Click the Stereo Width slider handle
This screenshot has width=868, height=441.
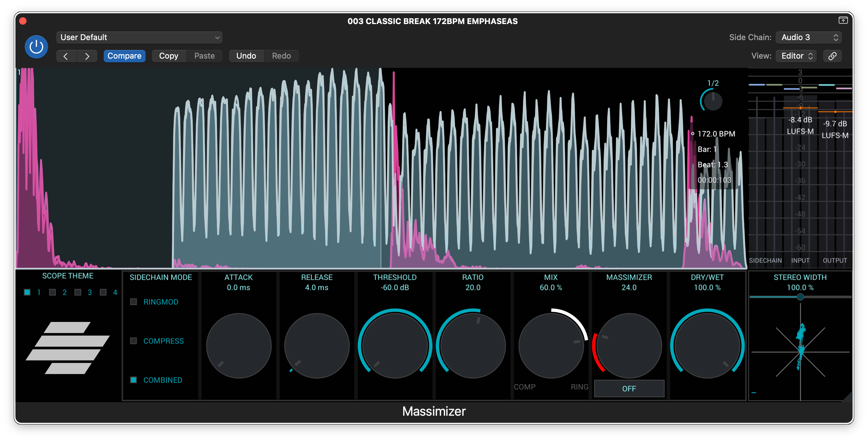coord(800,297)
